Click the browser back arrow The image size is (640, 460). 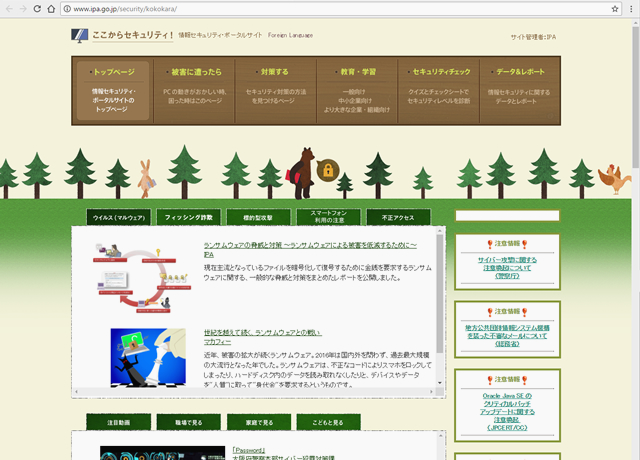click(10, 9)
